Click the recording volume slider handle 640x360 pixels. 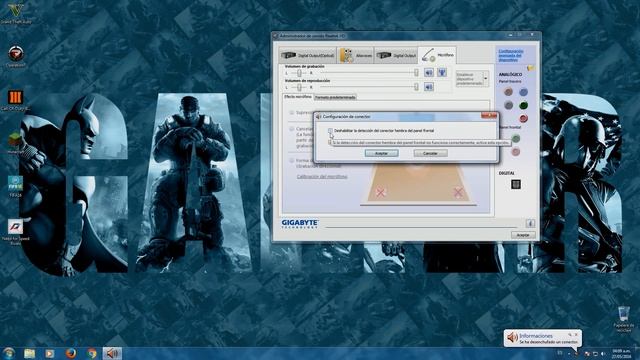tap(416, 73)
